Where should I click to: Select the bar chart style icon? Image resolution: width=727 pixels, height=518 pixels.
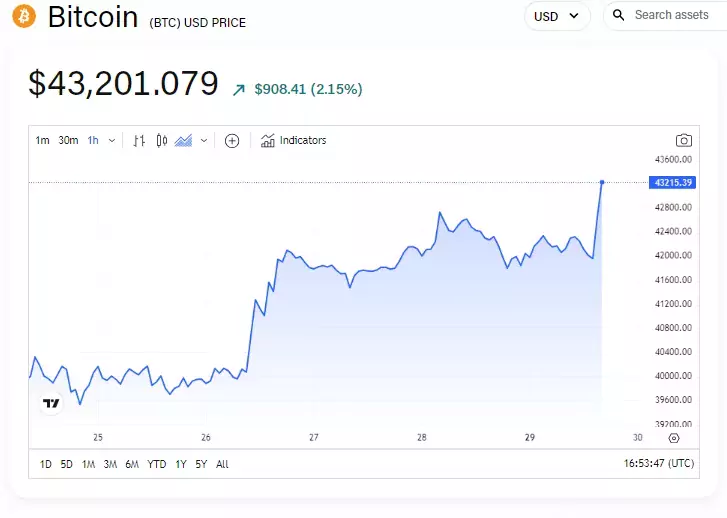(x=139, y=140)
